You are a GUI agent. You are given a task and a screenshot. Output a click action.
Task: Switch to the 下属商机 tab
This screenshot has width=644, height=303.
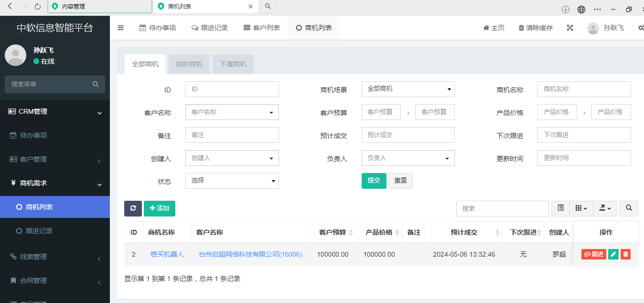[x=233, y=64]
